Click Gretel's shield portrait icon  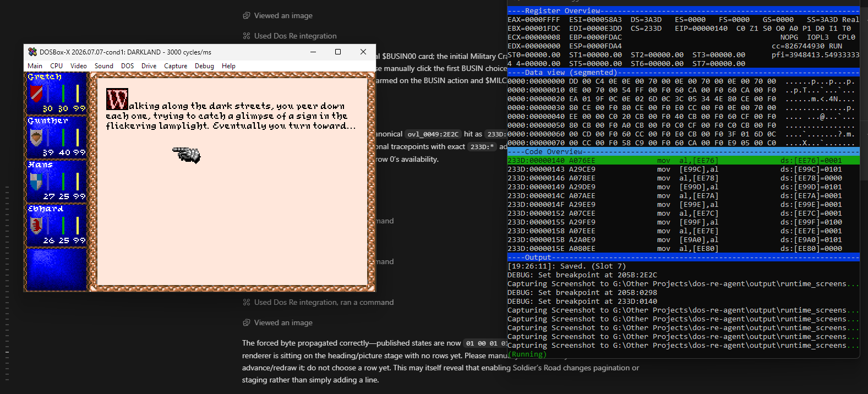pos(36,93)
